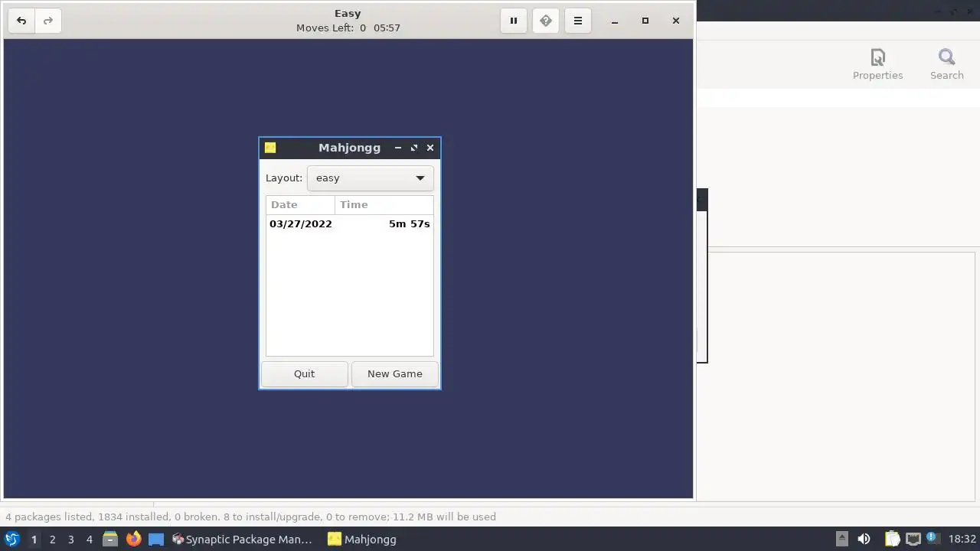Maximize the Mahjongg scores dialog
The height and width of the screenshot is (551, 980).
pos(414,148)
